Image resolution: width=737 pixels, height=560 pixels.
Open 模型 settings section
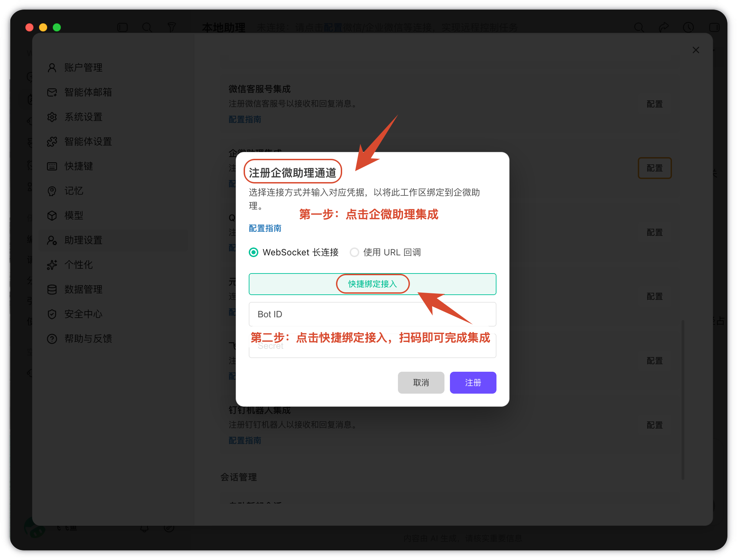(x=114, y=216)
